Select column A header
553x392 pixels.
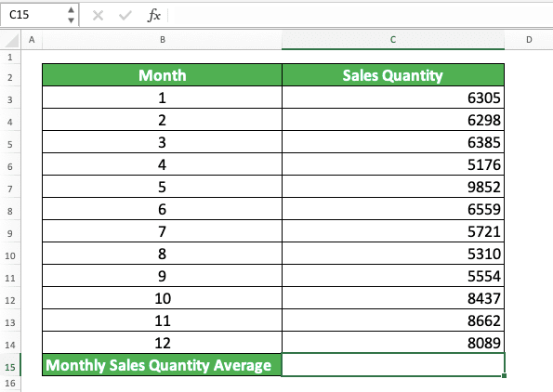pos(32,40)
